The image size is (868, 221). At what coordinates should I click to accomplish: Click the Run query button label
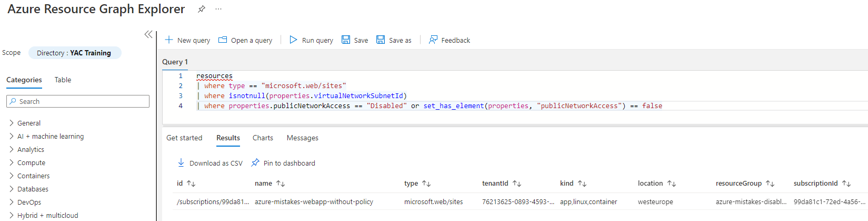(317, 40)
